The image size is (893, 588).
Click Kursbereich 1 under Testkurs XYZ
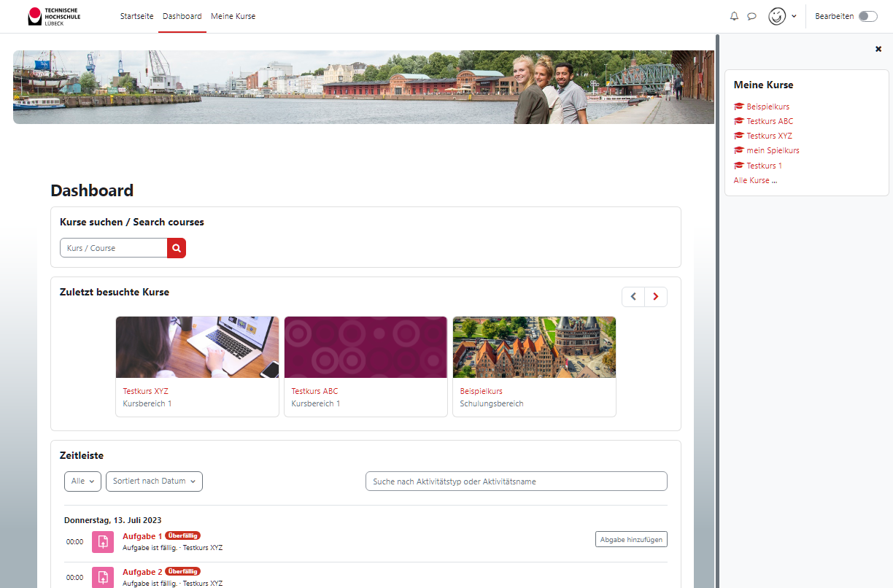[x=147, y=403]
